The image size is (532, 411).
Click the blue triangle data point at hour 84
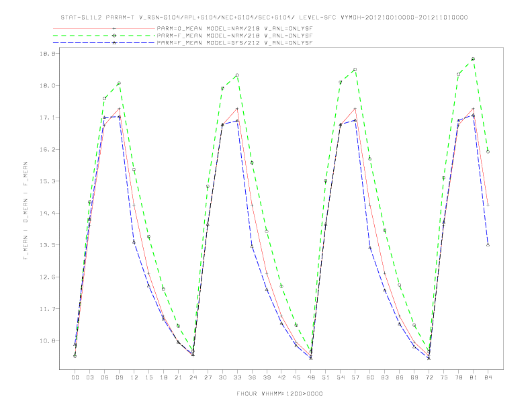(488, 244)
